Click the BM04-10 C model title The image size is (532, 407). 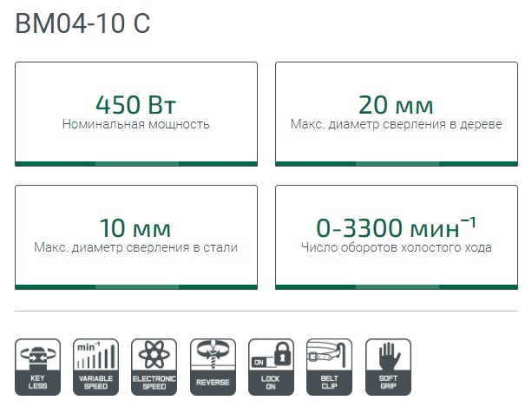83,24
